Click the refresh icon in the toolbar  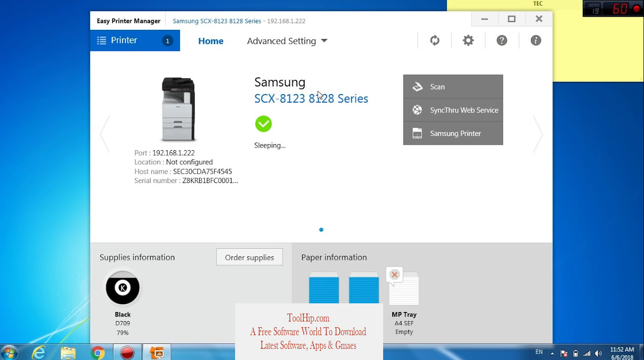[x=435, y=40]
